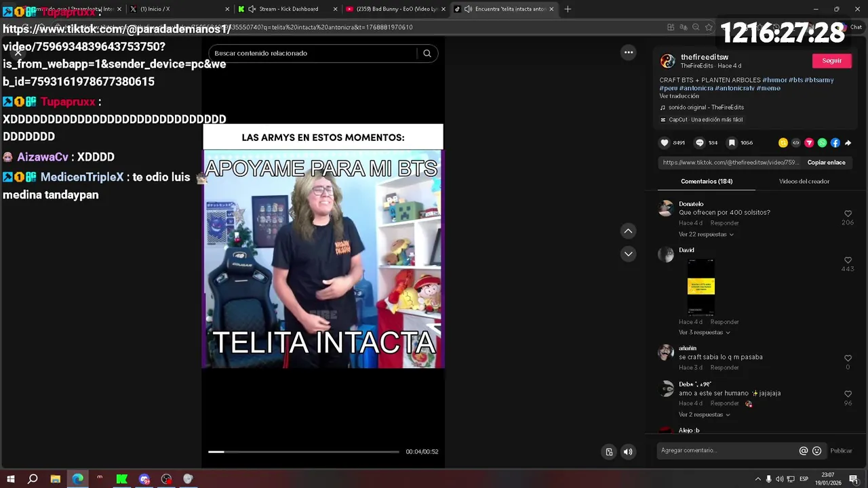The width and height of the screenshot is (868, 488).
Task: Reply to Donatelo's comment via Responder
Action: (x=724, y=223)
